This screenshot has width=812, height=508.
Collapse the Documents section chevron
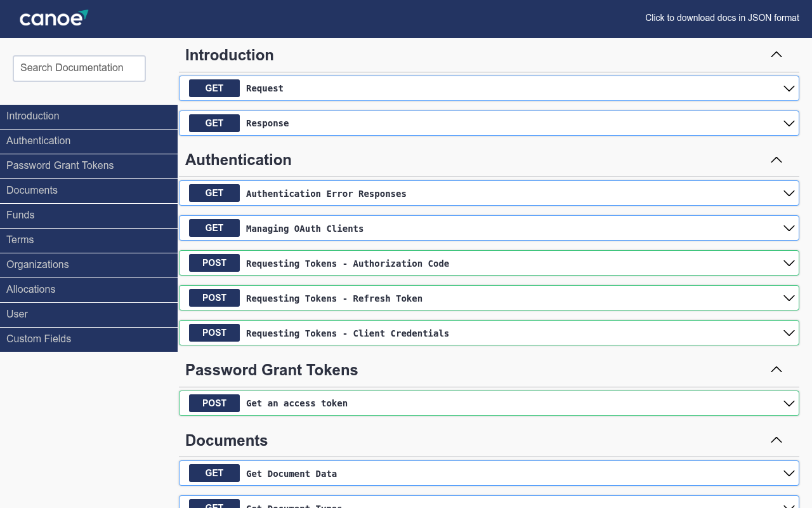[776, 440]
